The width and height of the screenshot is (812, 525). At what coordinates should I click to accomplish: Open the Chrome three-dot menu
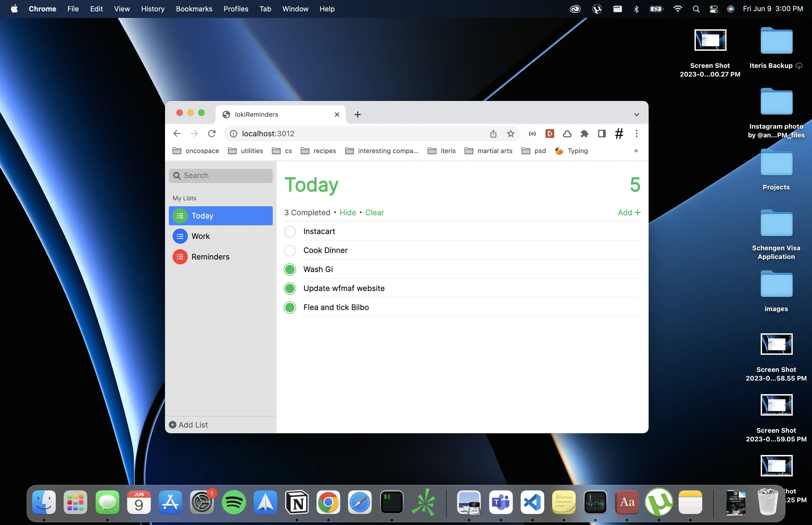(x=636, y=134)
